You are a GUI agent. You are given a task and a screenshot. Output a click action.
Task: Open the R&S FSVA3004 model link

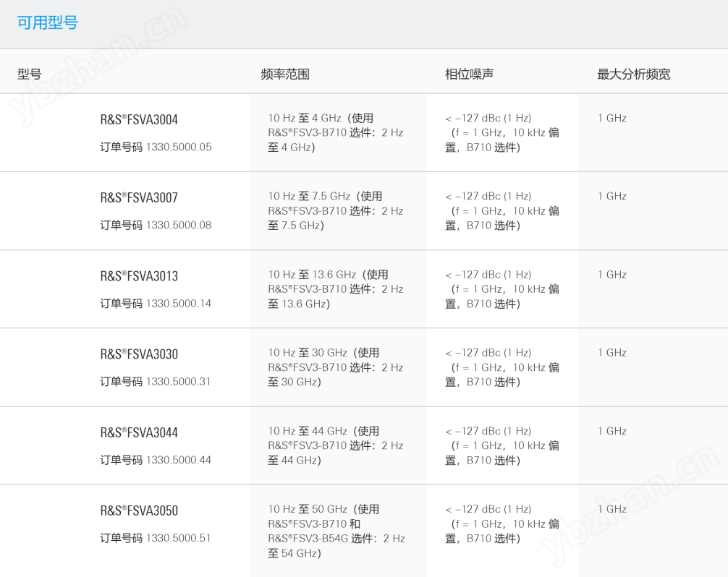pos(139,120)
